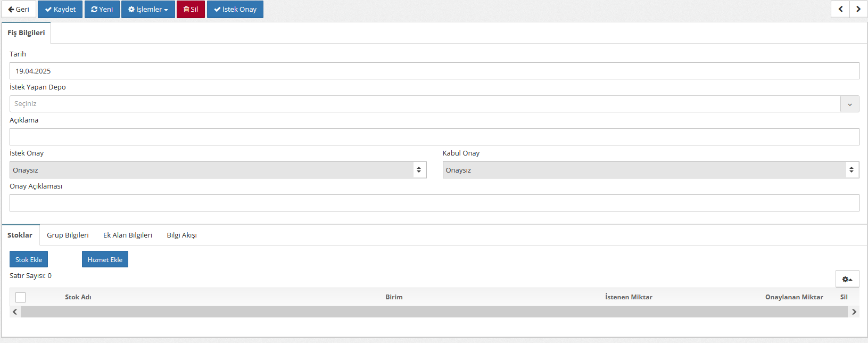868x343 pixels.
Task: Approve the request with İstek Onay
Action: [x=235, y=10]
